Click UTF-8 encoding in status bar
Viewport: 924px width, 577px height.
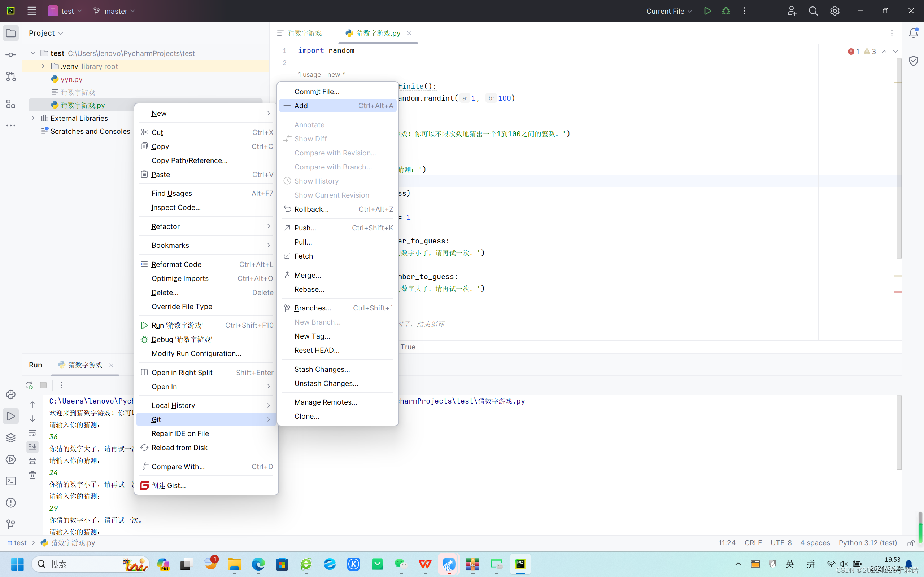pos(781,543)
